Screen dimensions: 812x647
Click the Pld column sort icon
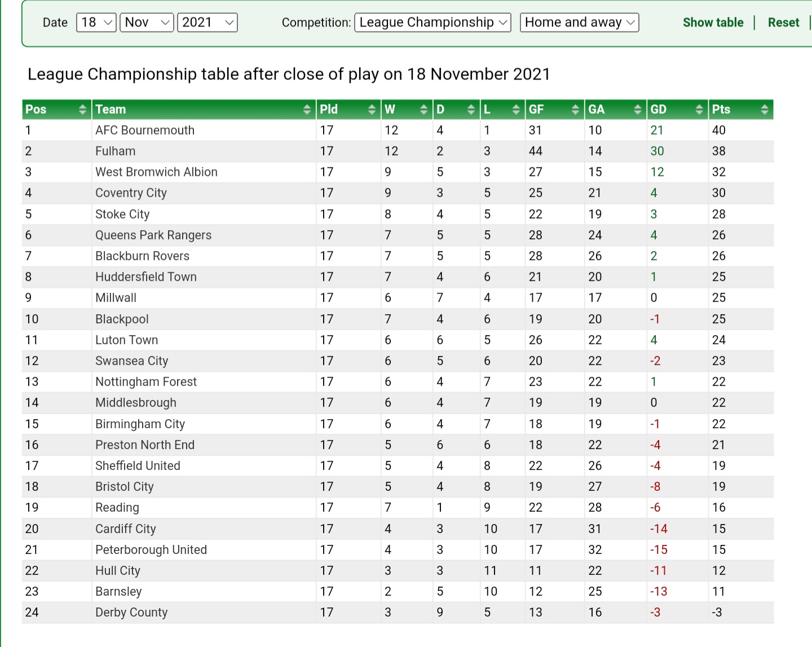coord(372,109)
